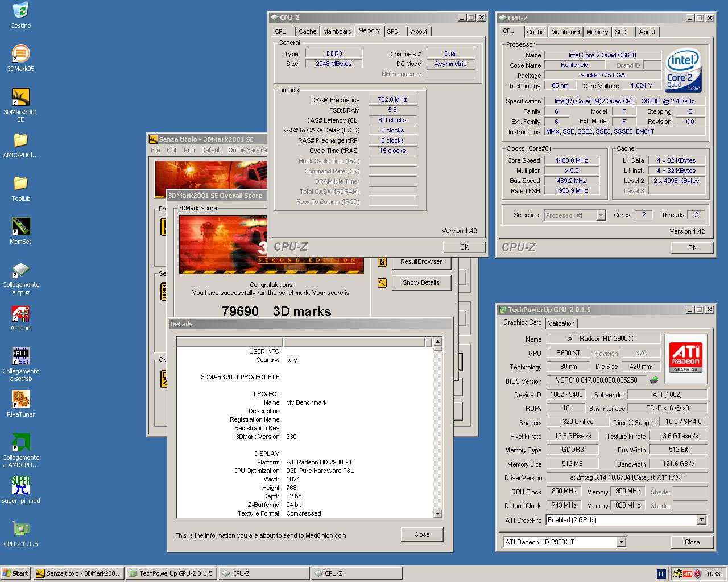Select the ToolLib folder icon
The width and height of the screenshot is (728, 582).
(x=20, y=188)
